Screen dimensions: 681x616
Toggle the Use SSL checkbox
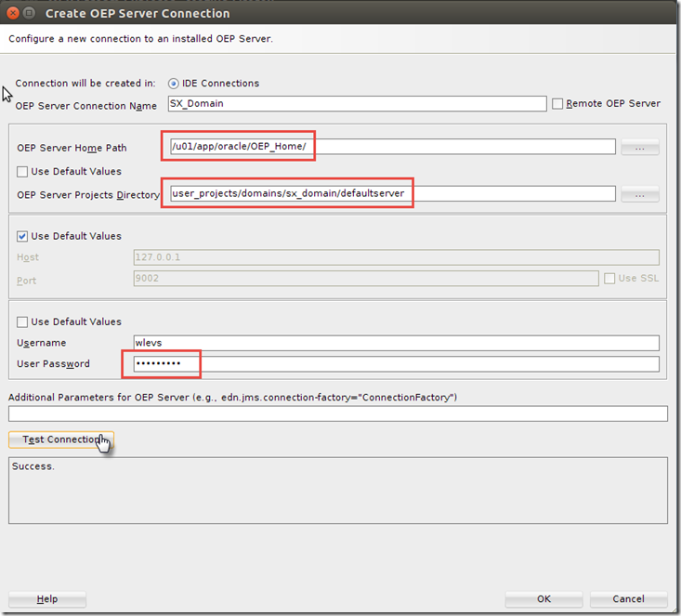[x=610, y=279]
